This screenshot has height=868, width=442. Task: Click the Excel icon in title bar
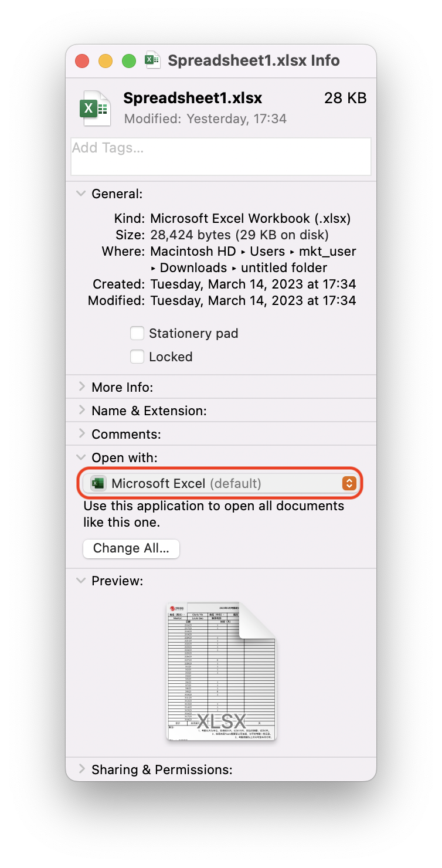[x=153, y=60]
